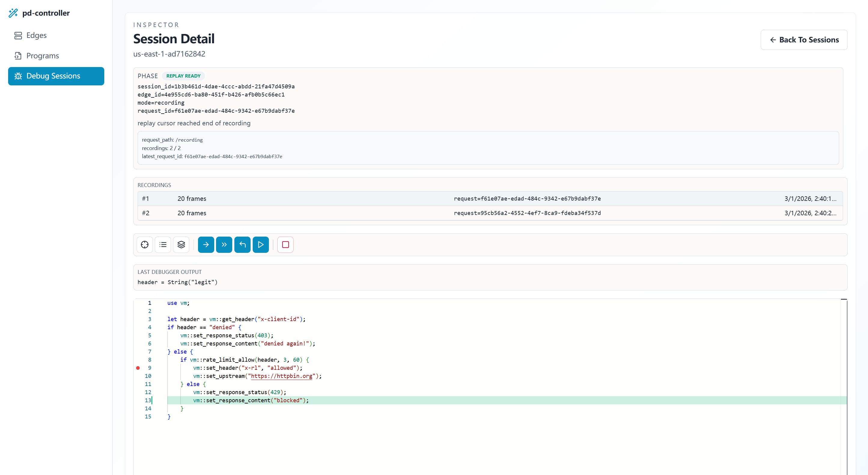The width and height of the screenshot is (868, 475).
Task: Click debugger output header = String("legit")
Action: [178, 282]
